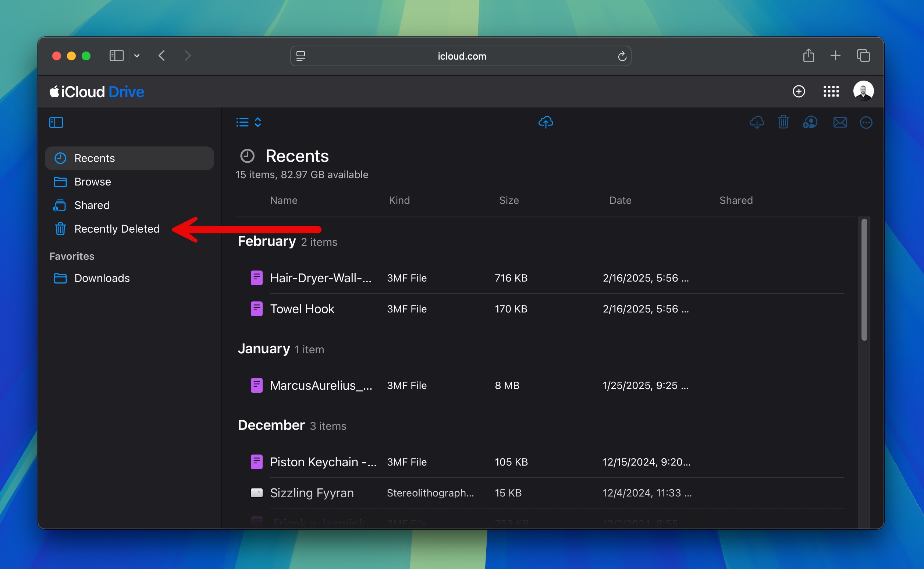Toggle the Safari sidebar button
Viewport: 924px width, 569px height.
116,55
